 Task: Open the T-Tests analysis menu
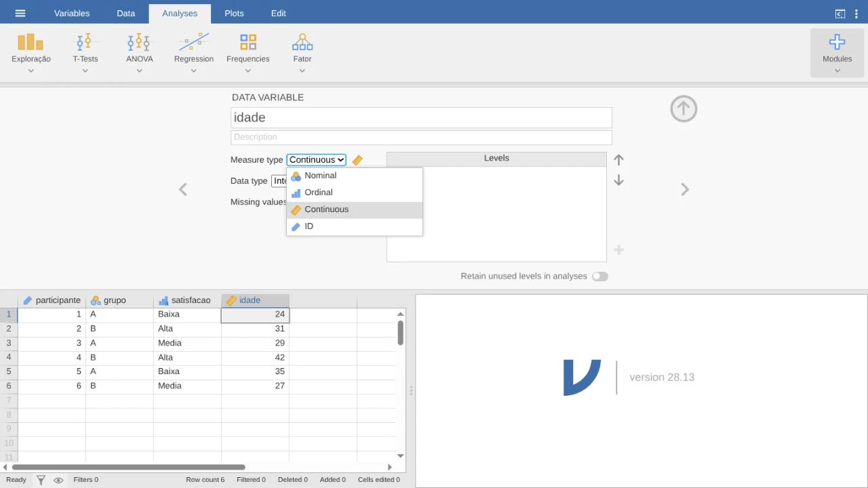pyautogui.click(x=85, y=53)
